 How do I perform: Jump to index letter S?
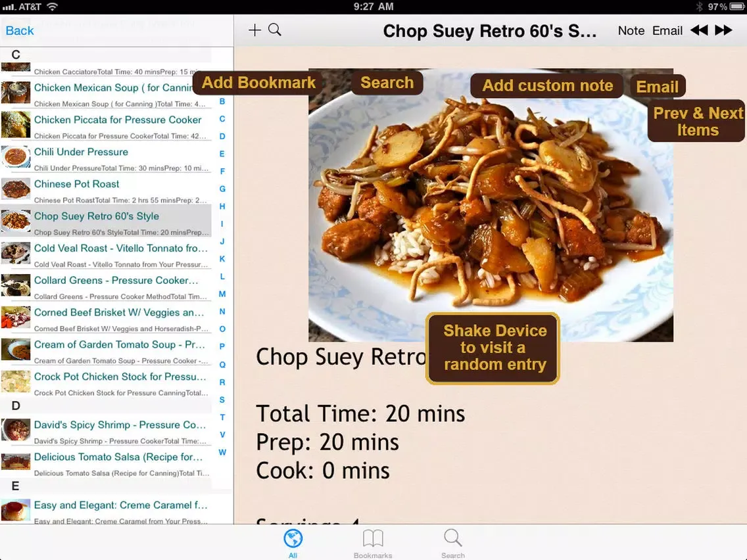[x=222, y=400]
